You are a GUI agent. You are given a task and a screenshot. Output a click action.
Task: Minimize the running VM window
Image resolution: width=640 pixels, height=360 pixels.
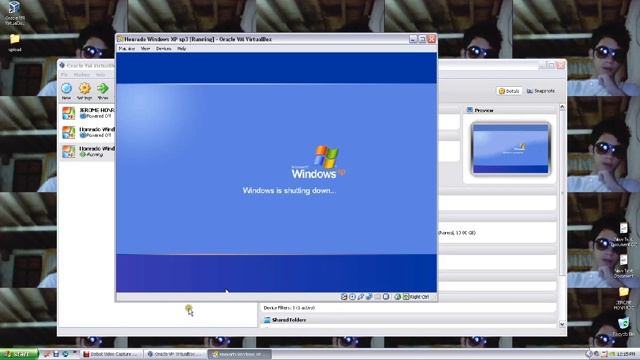(413, 39)
